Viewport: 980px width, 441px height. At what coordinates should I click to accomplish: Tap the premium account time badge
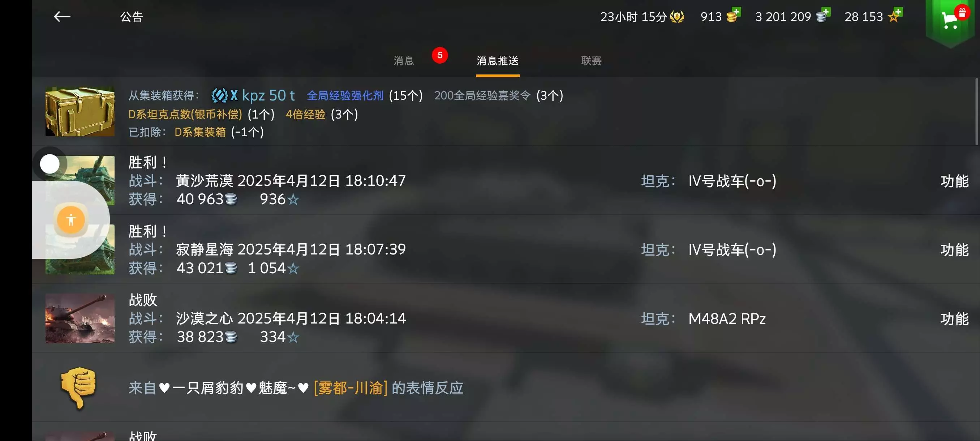pyautogui.click(x=642, y=17)
